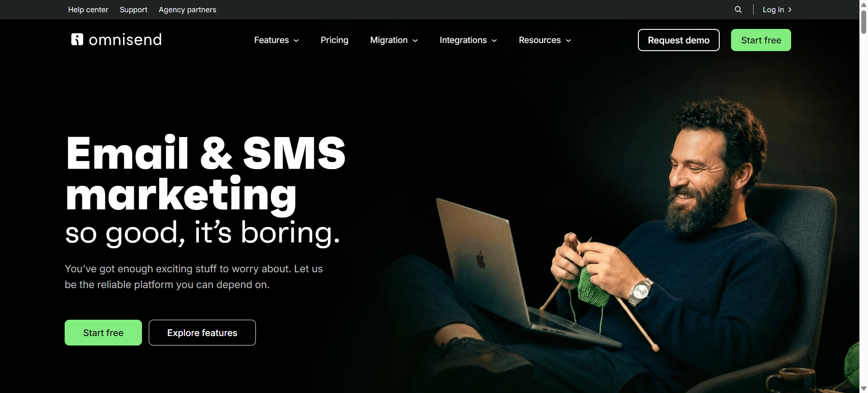Click the vertical scrollbar thumb
Screen dimensions: 868x393
863,21
